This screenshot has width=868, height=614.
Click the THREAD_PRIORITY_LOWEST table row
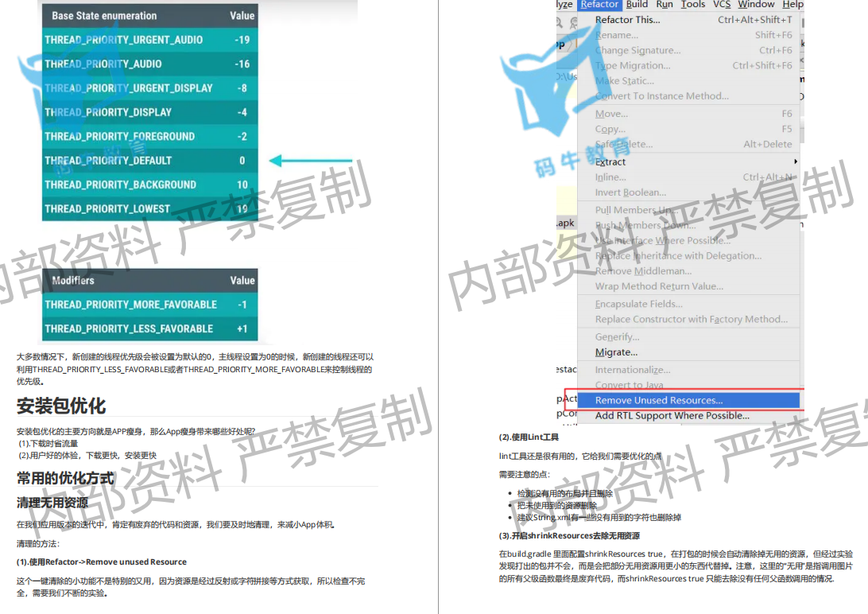coord(150,208)
